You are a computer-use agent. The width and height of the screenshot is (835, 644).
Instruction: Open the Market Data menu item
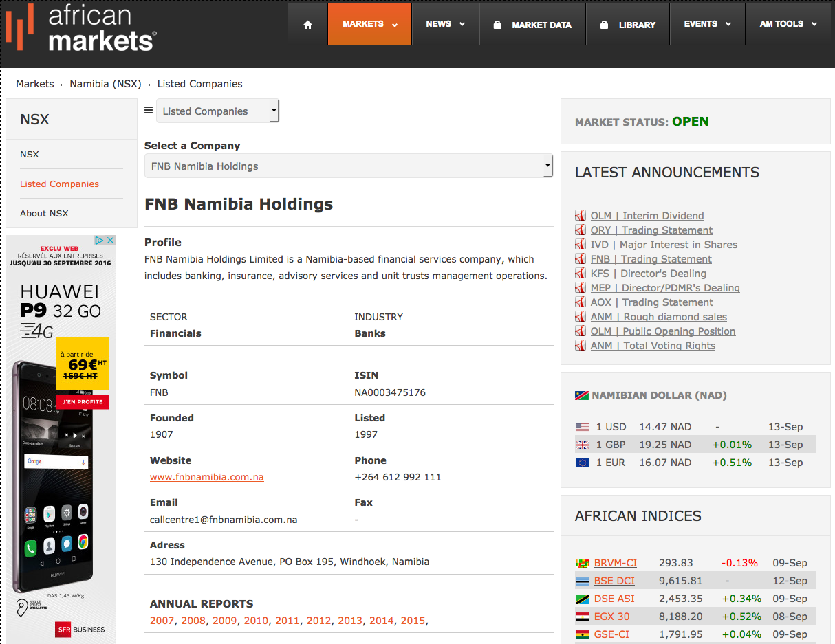click(532, 25)
